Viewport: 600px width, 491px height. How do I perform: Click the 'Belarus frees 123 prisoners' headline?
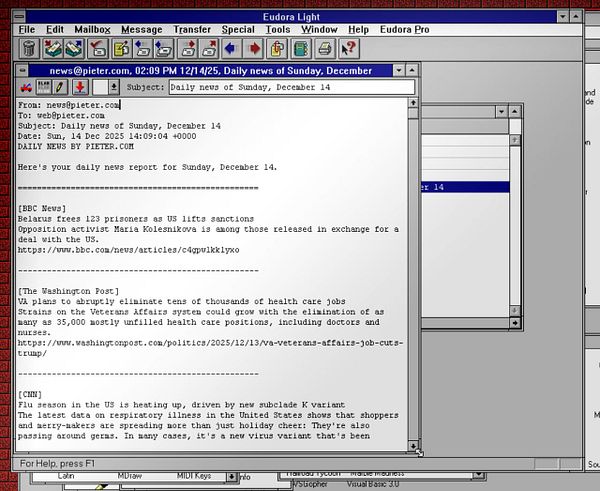(135, 219)
